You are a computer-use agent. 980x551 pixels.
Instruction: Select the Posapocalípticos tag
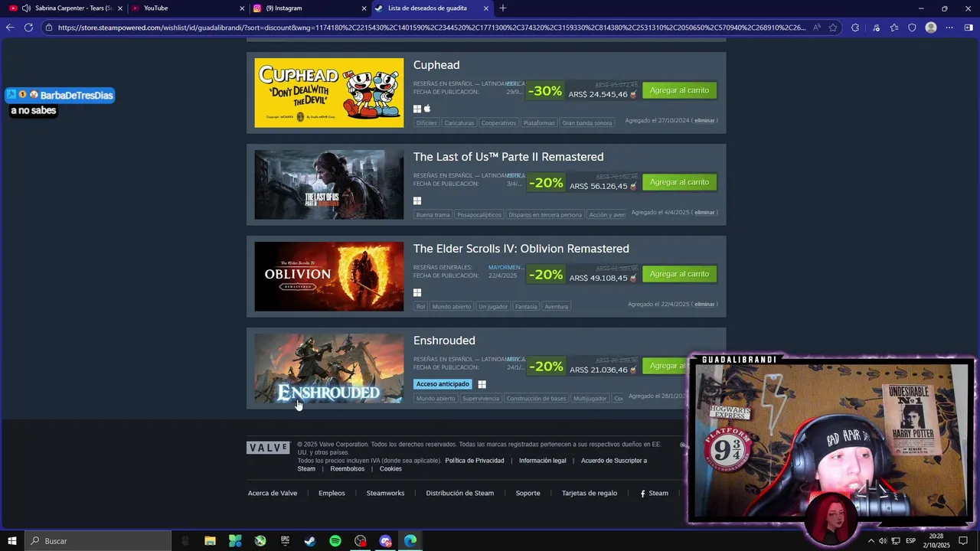[479, 215]
